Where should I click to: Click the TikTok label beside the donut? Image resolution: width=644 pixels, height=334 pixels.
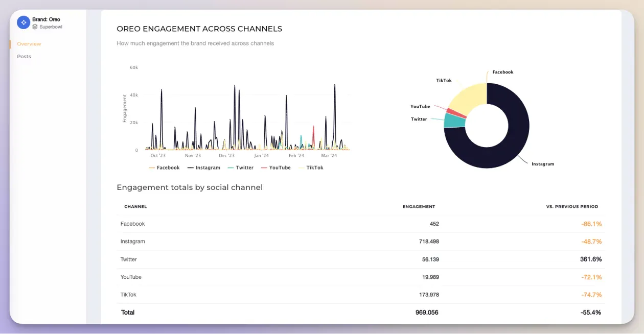[x=444, y=81]
